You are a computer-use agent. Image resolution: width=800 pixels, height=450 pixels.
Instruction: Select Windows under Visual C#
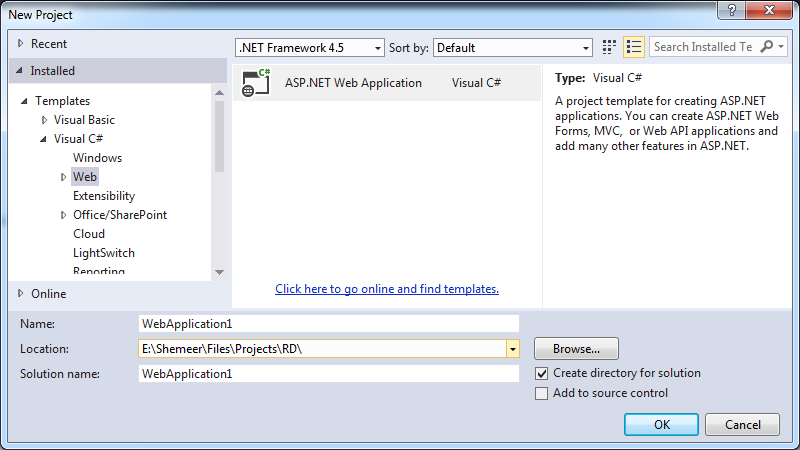(97, 158)
